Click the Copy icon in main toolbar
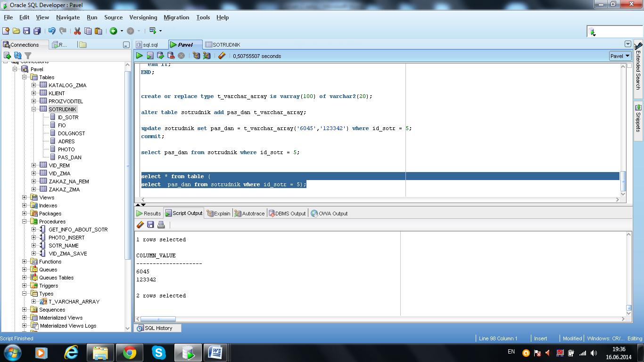 [x=88, y=31]
